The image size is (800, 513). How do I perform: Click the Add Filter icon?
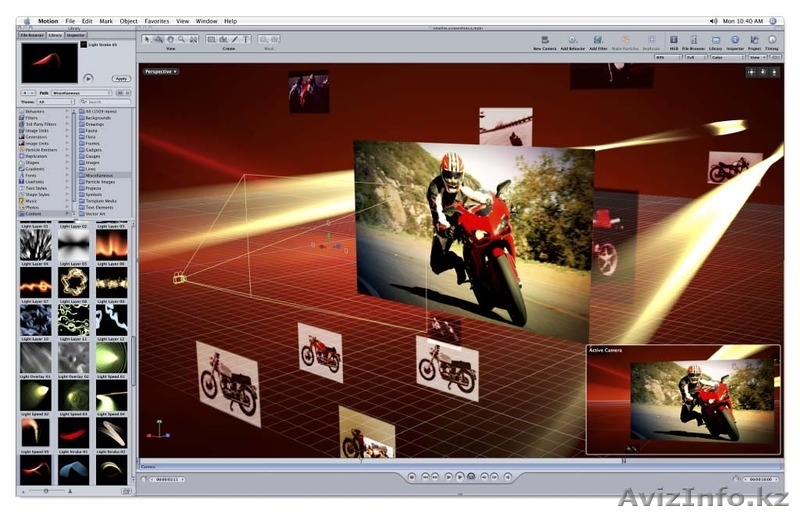coord(598,39)
